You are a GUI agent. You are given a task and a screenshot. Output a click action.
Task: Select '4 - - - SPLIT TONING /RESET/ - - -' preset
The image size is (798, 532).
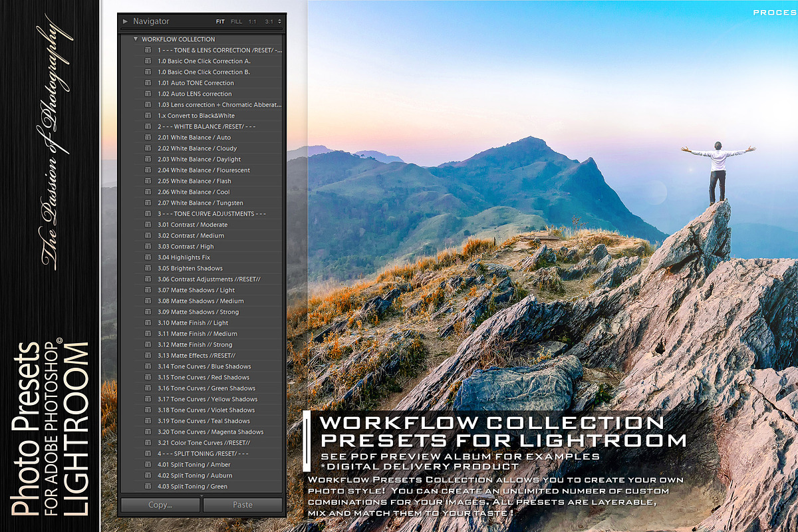pyautogui.click(x=202, y=454)
